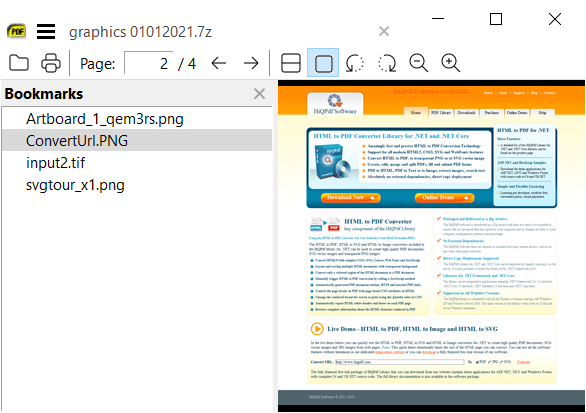The width and height of the screenshot is (586, 413).
Task: Click the Help tab in page
Action: tap(542, 113)
